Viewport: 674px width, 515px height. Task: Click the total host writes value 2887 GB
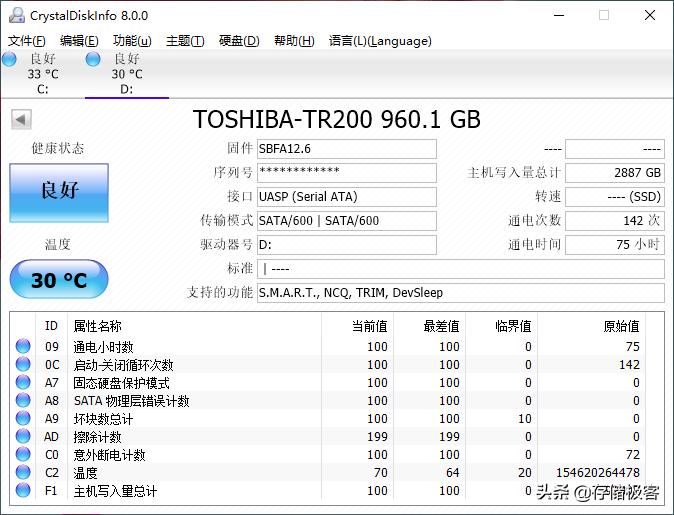615,172
